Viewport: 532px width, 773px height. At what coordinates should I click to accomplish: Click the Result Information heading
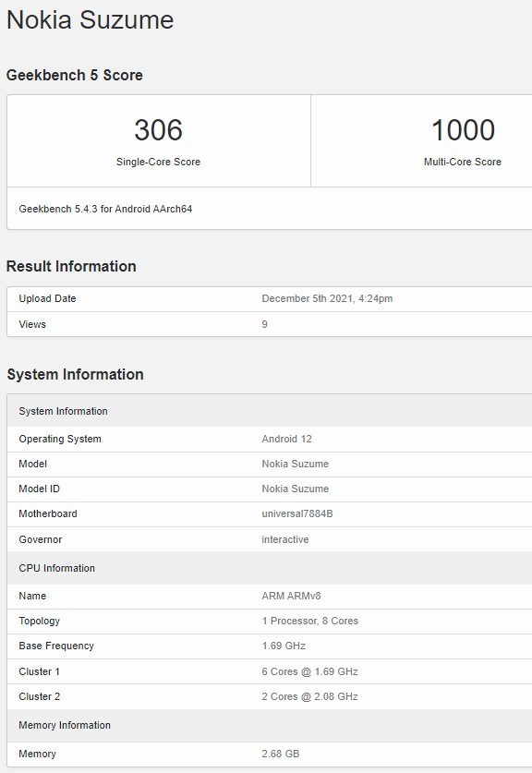[71, 266]
